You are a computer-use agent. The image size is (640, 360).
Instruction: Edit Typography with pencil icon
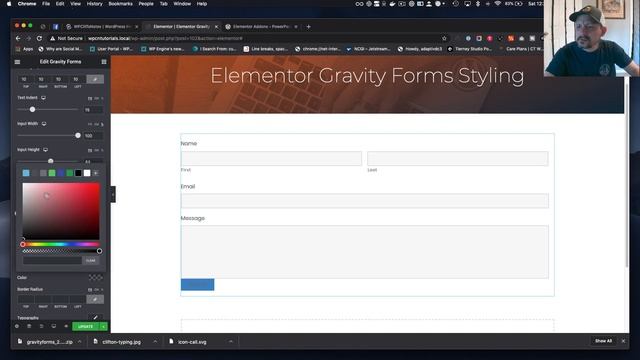pyautogui.click(x=96, y=317)
